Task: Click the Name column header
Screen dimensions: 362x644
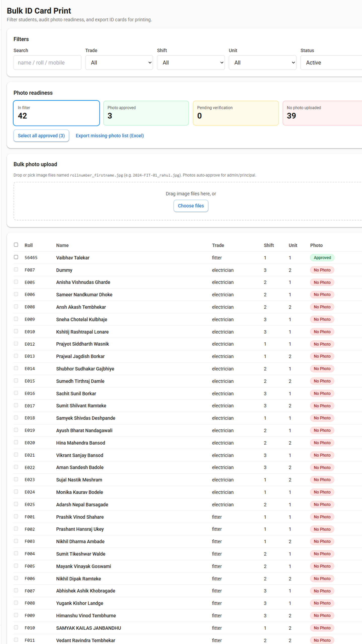Action: 62,245
